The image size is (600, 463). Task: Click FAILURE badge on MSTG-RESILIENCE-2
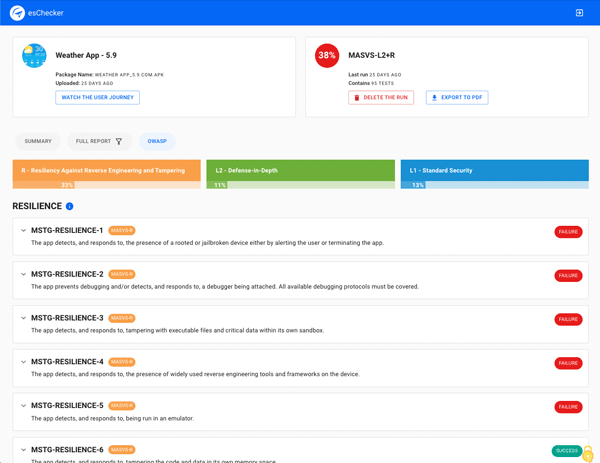[x=568, y=276]
